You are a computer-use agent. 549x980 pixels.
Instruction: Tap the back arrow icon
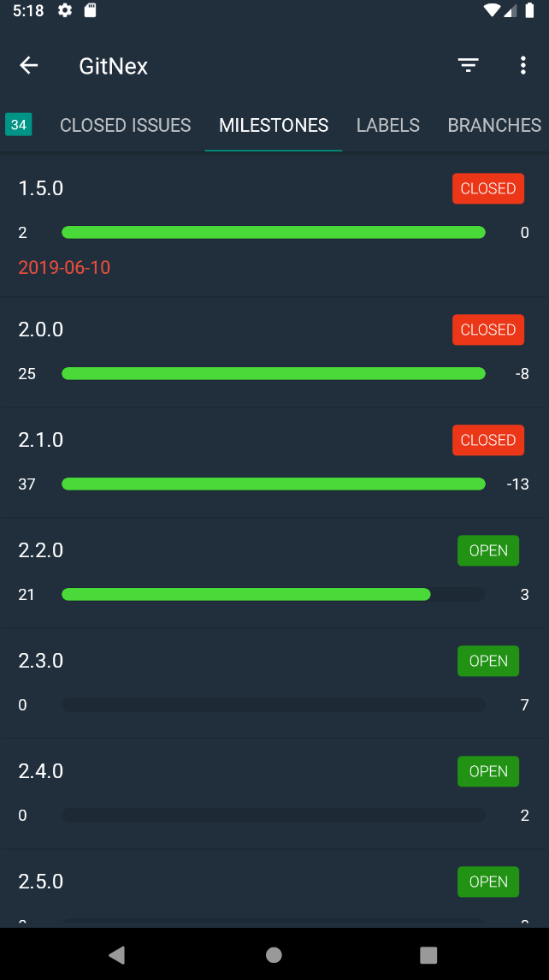(x=29, y=66)
